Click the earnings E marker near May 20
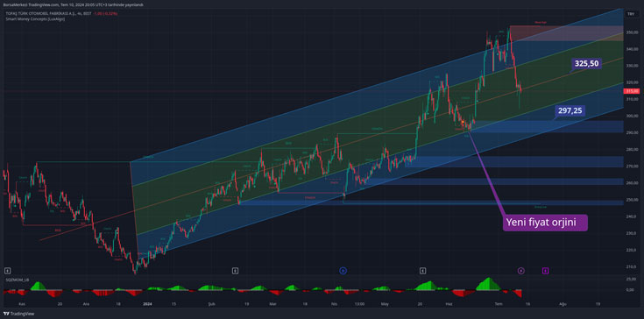 tap(422, 271)
